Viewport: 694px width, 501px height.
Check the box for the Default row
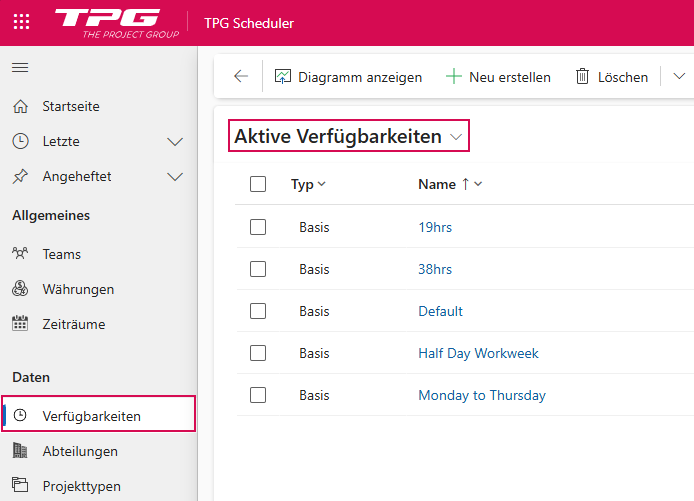pyautogui.click(x=258, y=311)
